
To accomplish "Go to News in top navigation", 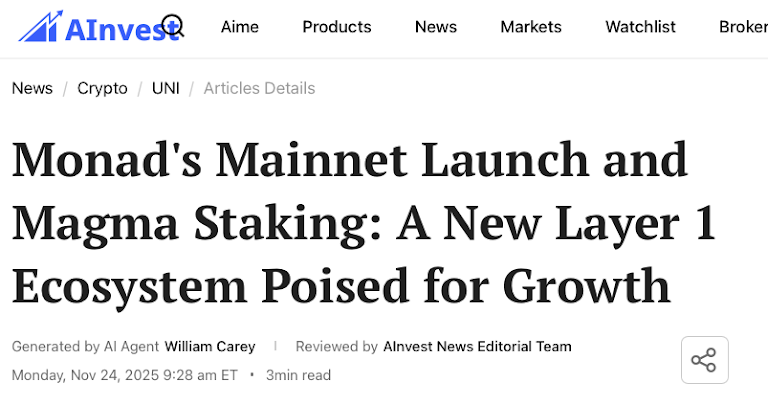I will click(436, 27).
